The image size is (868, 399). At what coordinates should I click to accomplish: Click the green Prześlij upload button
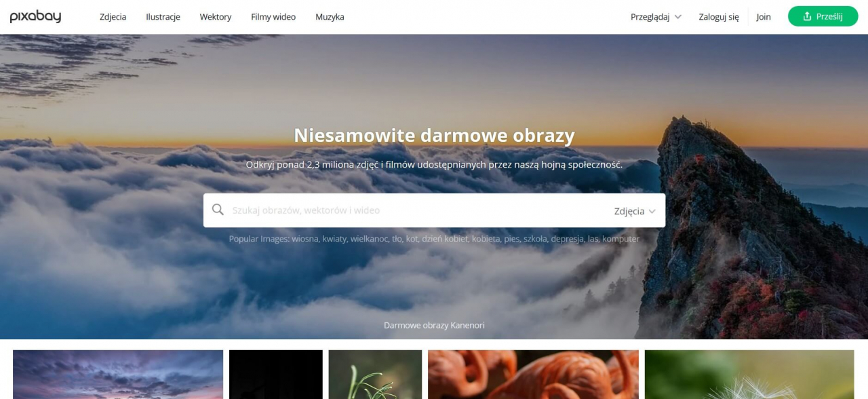[823, 17]
